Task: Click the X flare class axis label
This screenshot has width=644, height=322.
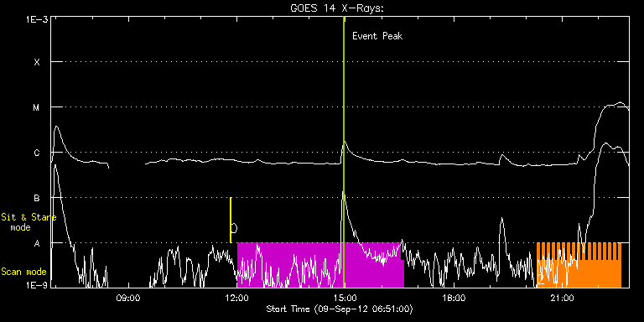Action: click(x=37, y=62)
